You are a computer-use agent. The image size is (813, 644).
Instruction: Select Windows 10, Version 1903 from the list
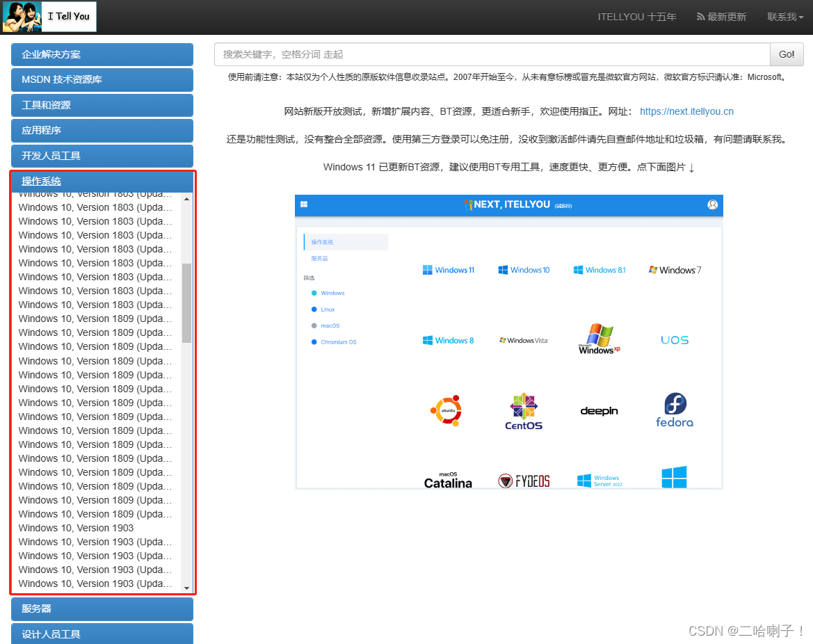(76, 528)
